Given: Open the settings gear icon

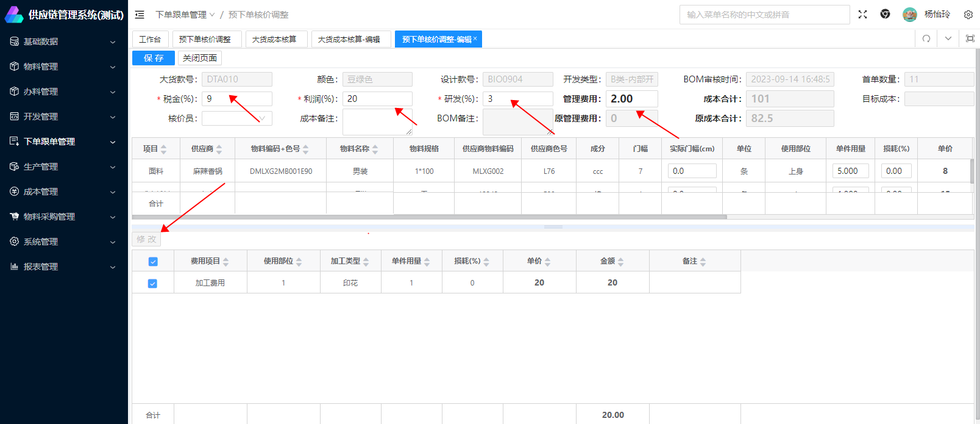Looking at the screenshot, I should (x=968, y=15).
